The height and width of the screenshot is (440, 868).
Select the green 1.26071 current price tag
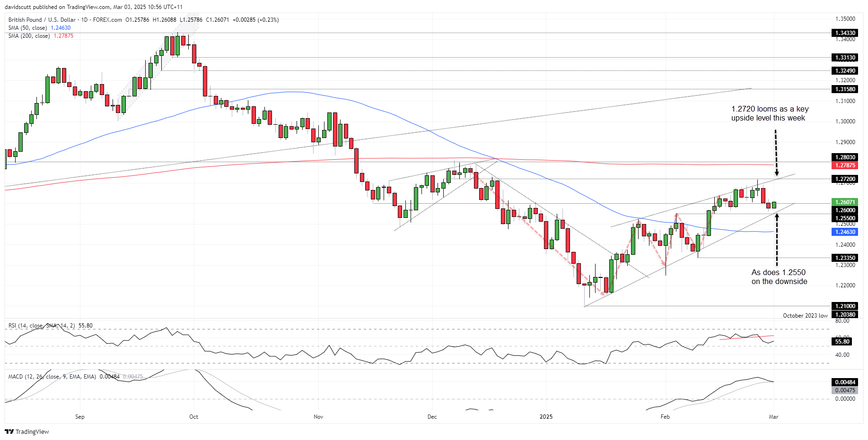click(x=845, y=202)
